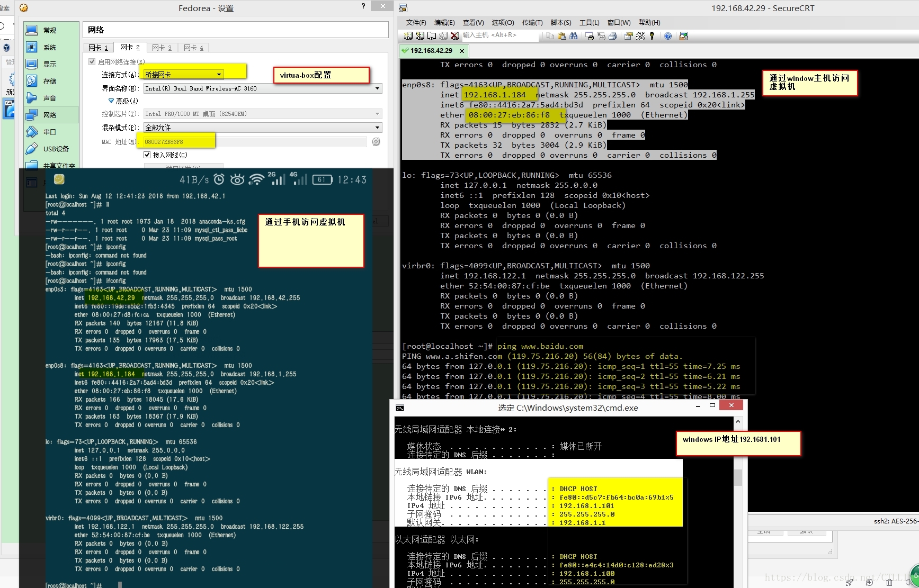
Task: Open 文件(F) menu in SecureCRT
Action: pos(416,22)
